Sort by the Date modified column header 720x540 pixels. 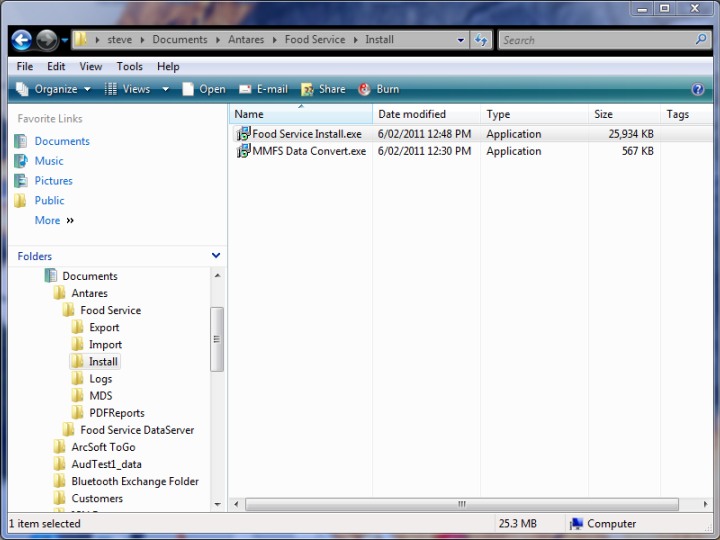[427, 114]
